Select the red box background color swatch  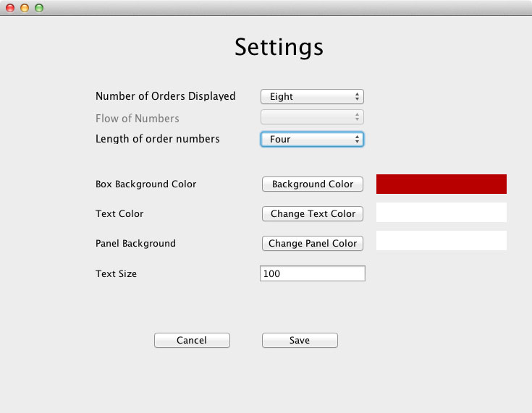442,184
